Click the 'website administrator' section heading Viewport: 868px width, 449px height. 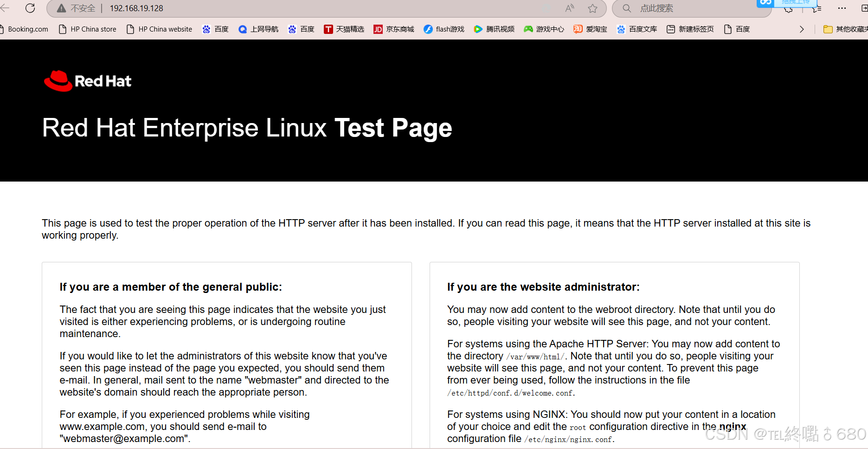click(543, 287)
